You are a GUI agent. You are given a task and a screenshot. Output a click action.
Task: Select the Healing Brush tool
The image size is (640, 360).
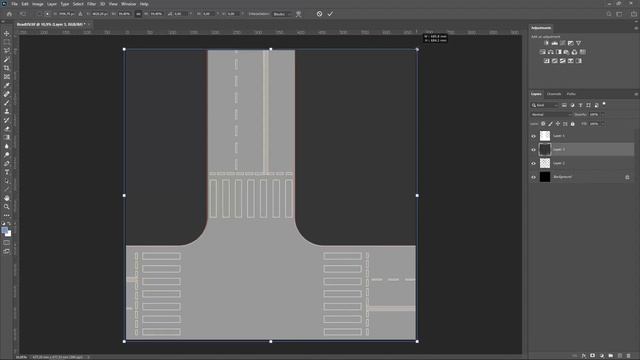click(7, 94)
